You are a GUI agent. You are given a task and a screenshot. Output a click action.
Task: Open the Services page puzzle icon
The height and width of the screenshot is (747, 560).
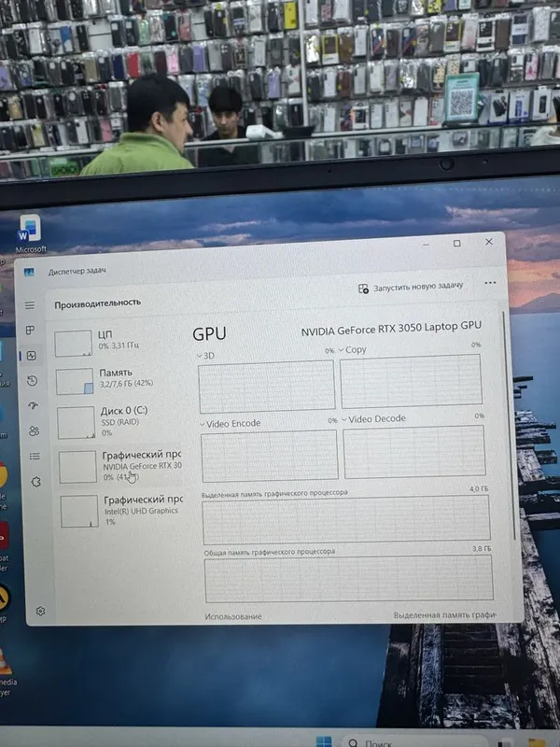(x=35, y=482)
